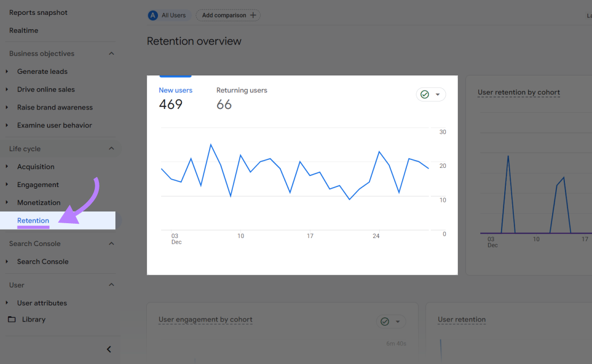Expand the Monetization reports
Screen dimensions: 592x364
point(7,202)
